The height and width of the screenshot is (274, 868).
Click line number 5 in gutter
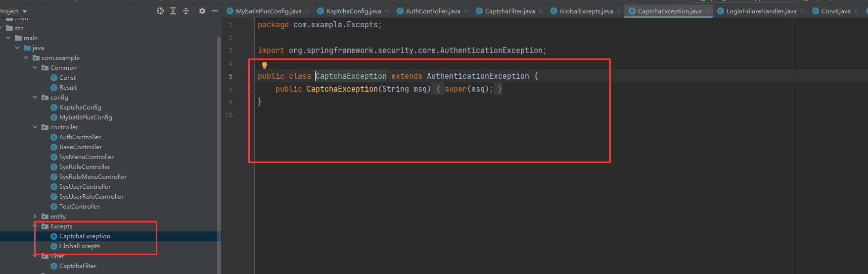click(230, 76)
